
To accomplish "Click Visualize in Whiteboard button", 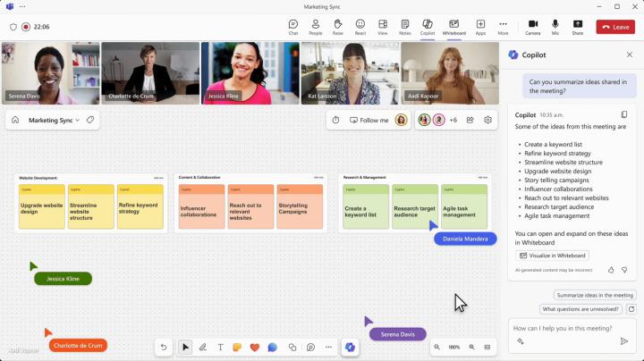I will (553, 256).
